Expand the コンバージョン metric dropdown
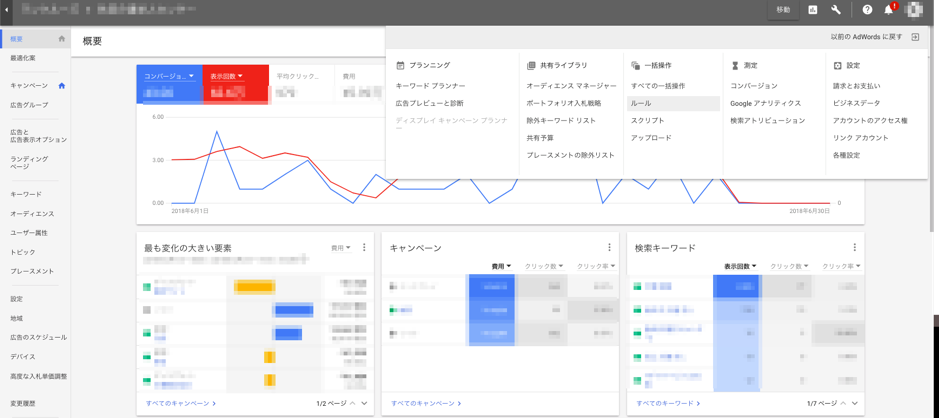 (x=191, y=76)
